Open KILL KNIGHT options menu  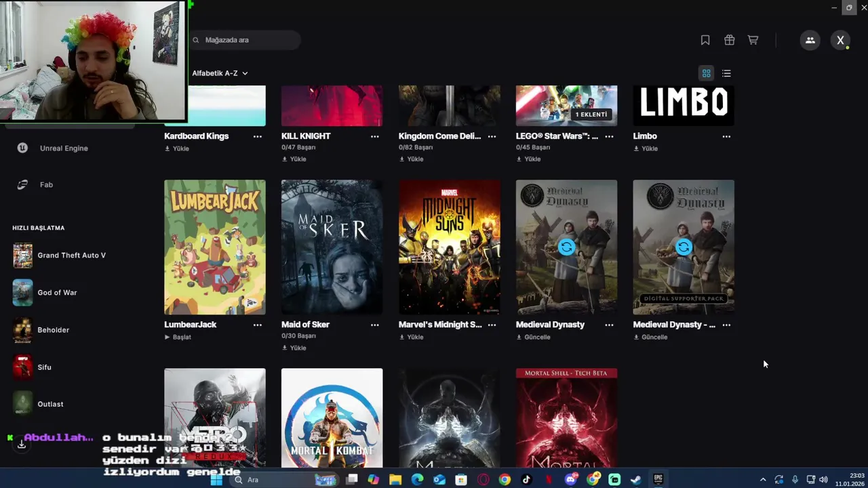tap(374, 136)
